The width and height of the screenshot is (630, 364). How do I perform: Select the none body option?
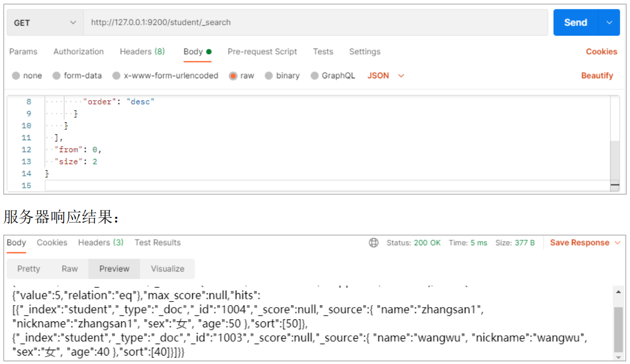(16, 76)
